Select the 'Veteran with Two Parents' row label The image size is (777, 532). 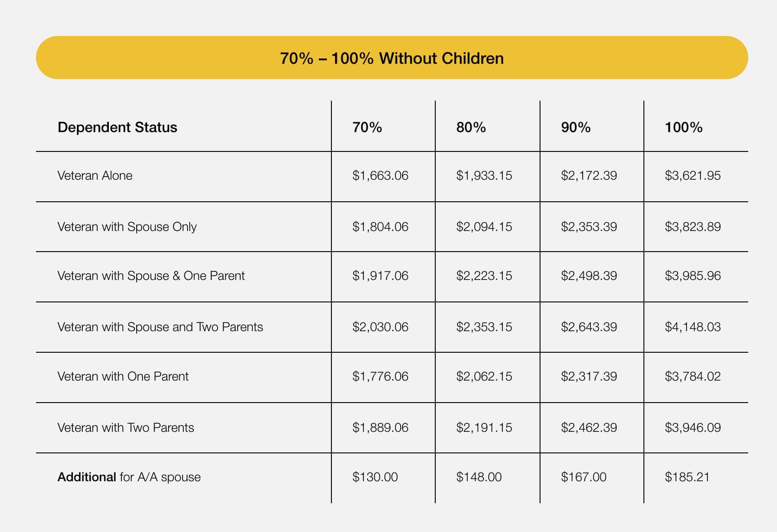click(x=126, y=427)
